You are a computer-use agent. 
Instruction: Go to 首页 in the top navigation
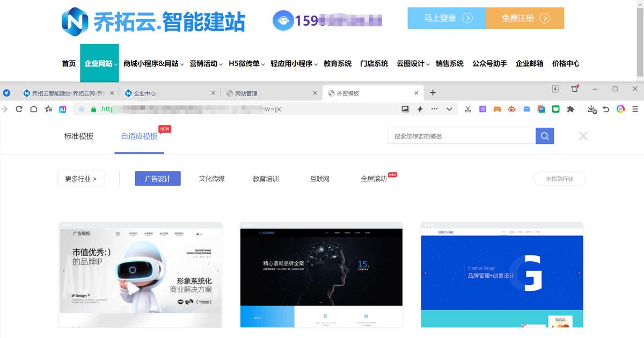(x=69, y=63)
